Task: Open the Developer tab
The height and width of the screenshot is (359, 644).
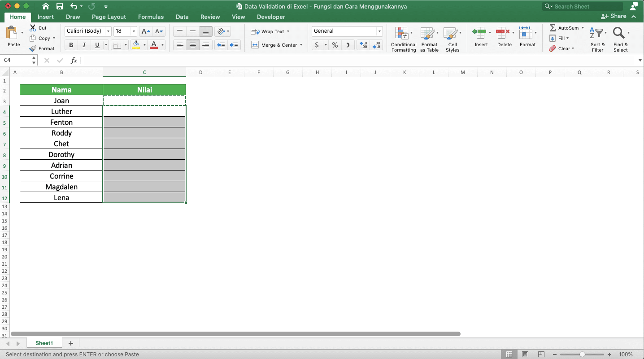Action: pos(271,17)
